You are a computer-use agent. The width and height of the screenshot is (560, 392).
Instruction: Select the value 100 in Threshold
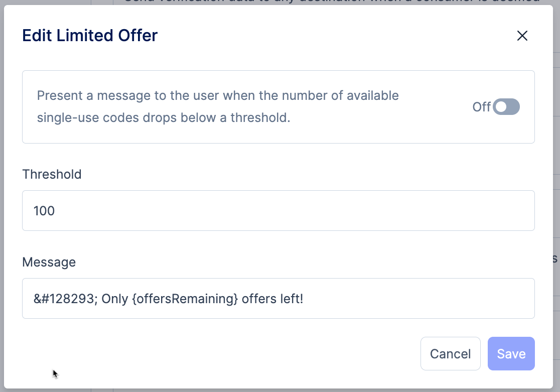click(43, 211)
